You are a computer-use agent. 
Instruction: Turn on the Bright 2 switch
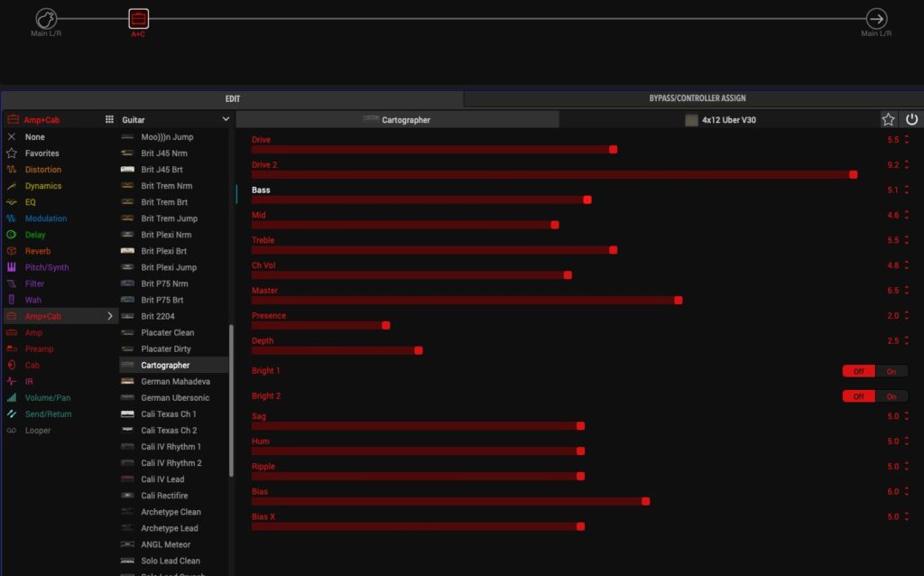892,396
